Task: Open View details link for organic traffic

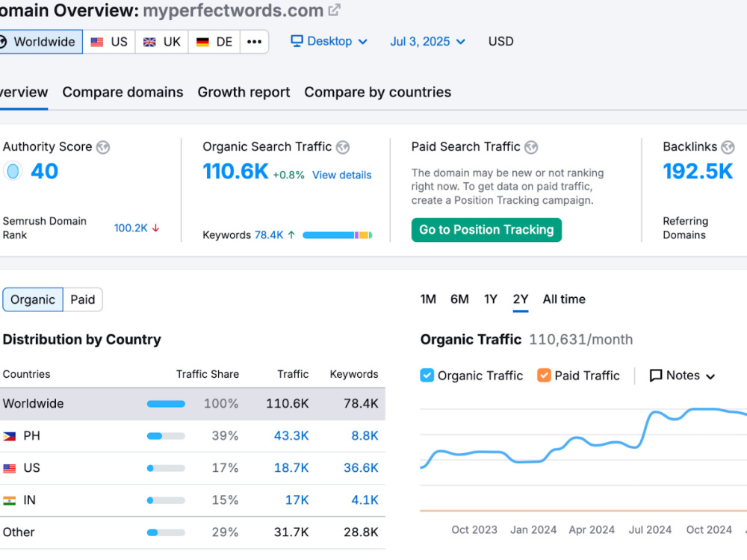Action: coord(341,175)
